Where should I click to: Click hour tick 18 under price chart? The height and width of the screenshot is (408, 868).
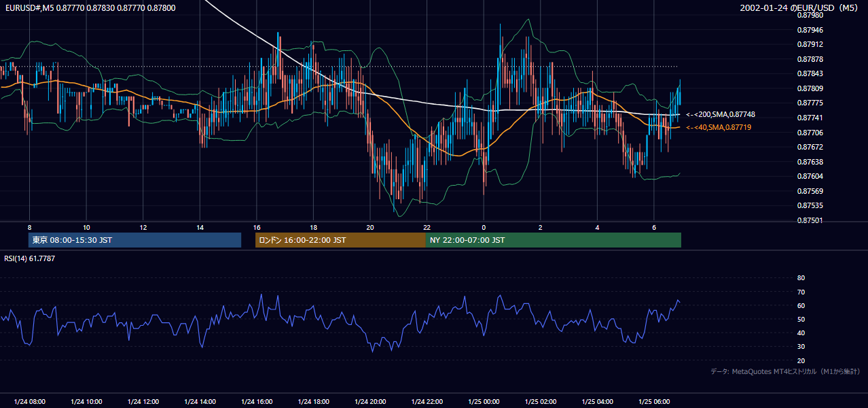click(x=313, y=227)
